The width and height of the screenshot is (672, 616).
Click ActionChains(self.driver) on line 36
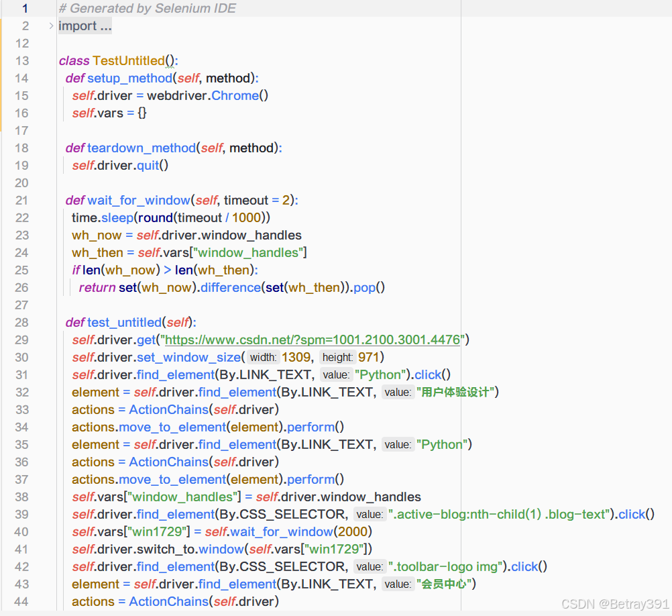(204, 462)
